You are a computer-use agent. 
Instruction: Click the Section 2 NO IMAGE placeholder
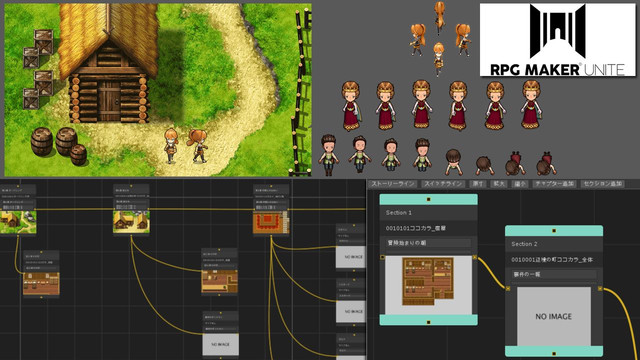554,316
